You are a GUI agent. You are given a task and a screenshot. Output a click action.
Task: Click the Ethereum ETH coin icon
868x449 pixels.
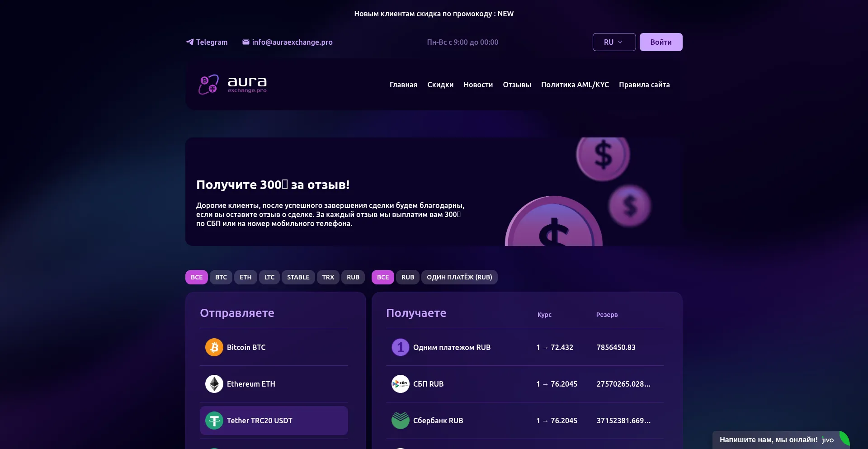coord(214,384)
